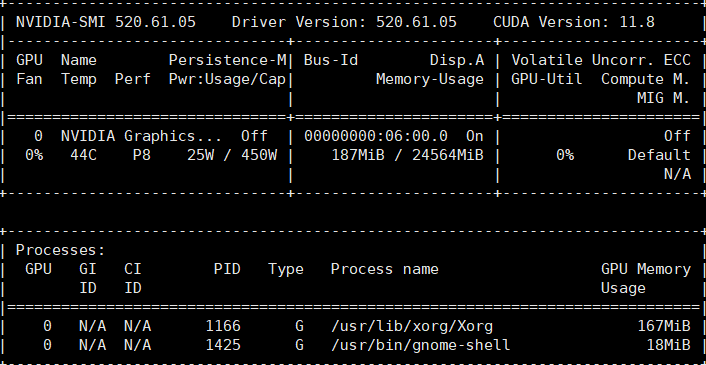
Task: Click the CUDA Version: 11.8 text
Action: click(574, 22)
